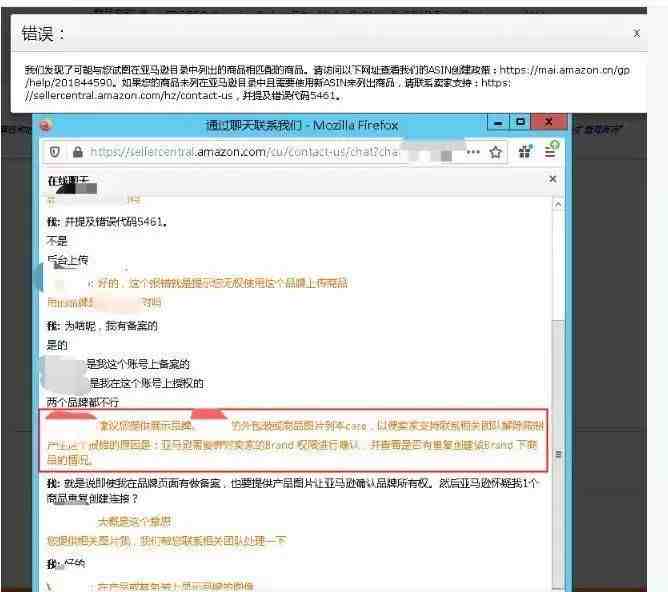The height and width of the screenshot is (592, 668).
Task: Click the Firefox tracking protection shield icon
Action: point(55,152)
